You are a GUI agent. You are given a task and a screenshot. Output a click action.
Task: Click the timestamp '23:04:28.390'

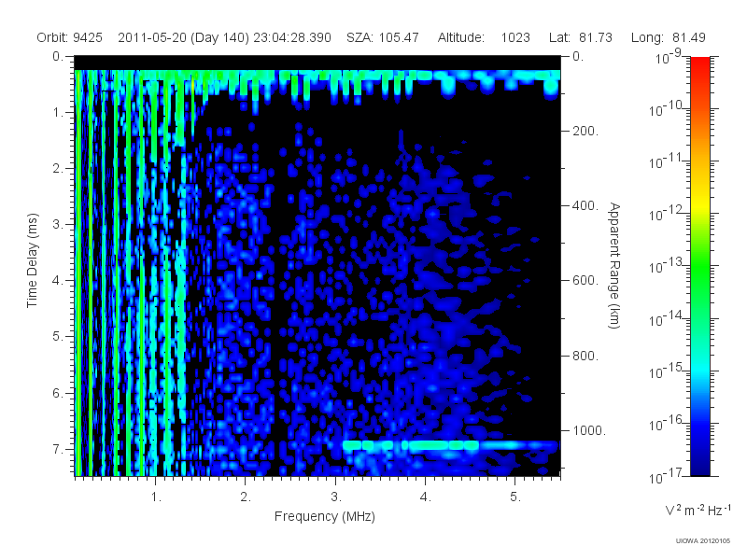pos(292,37)
